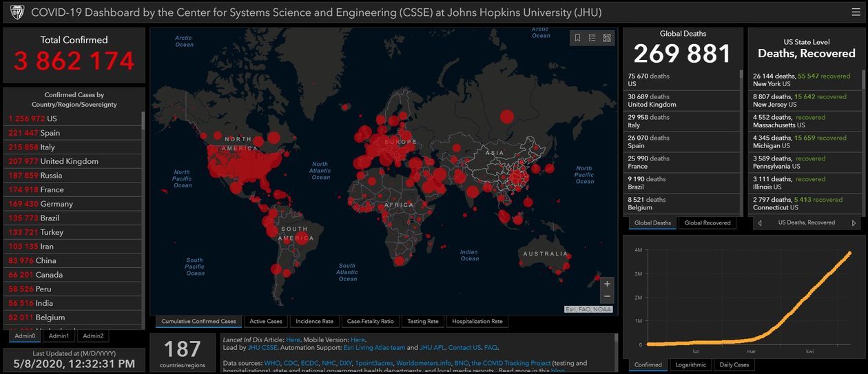Viewport: 868px width, 374px height.
Task: Zoom in on the map
Action: coord(607,284)
